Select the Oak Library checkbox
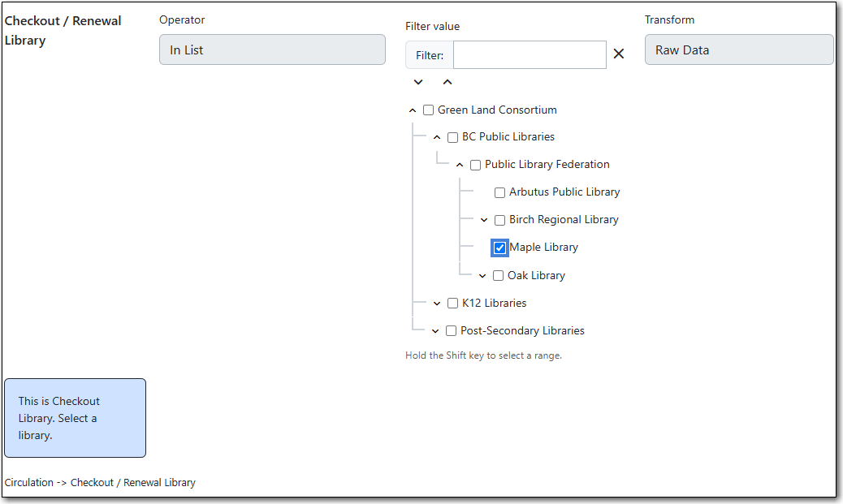 coord(499,276)
